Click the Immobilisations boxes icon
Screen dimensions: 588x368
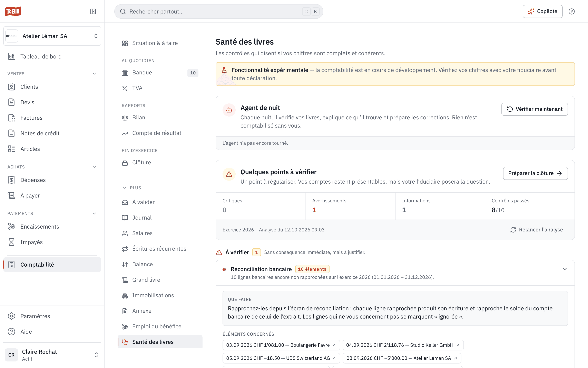coord(125,295)
